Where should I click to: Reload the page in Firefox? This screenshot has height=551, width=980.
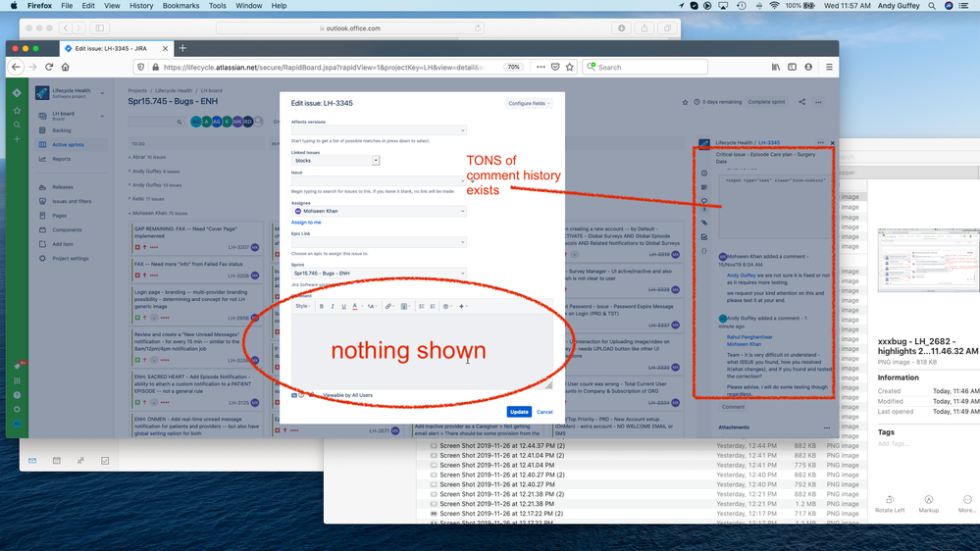click(49, 68)
